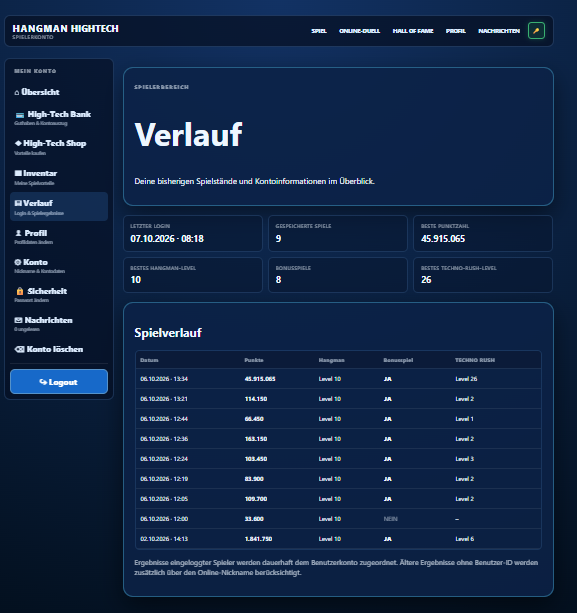577x613 pixels.
Task: Click the date 06.10.2026 - 12:44
Action: coord(164,419)
